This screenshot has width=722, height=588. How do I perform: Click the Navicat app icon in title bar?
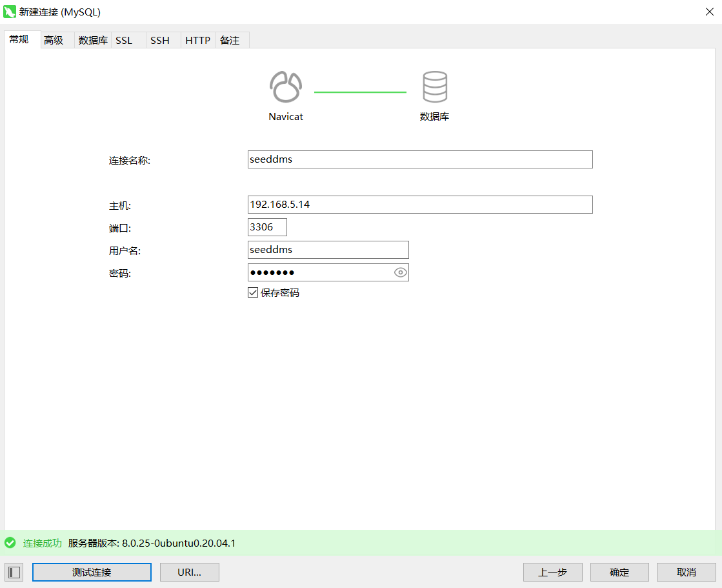(x=9, y=12)
